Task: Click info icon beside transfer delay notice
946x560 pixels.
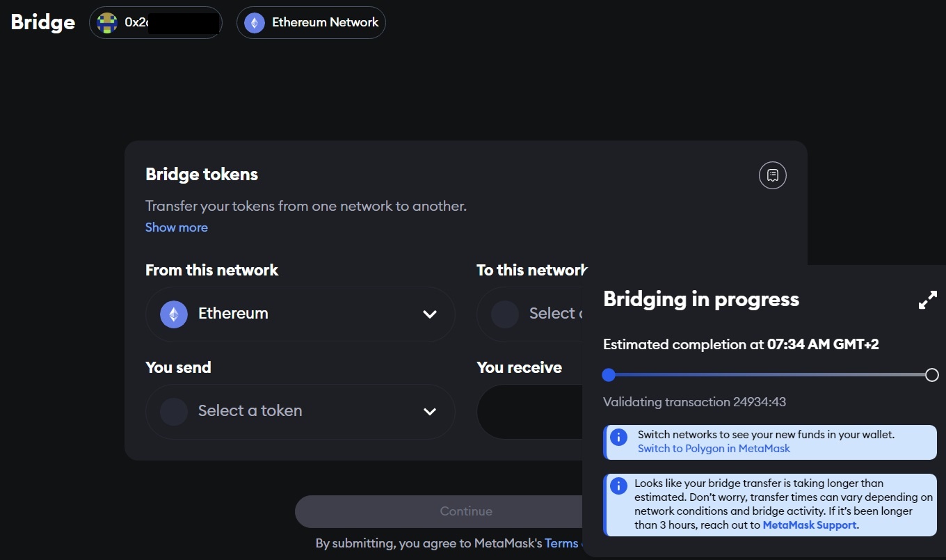Action: (x=618, y=486)
